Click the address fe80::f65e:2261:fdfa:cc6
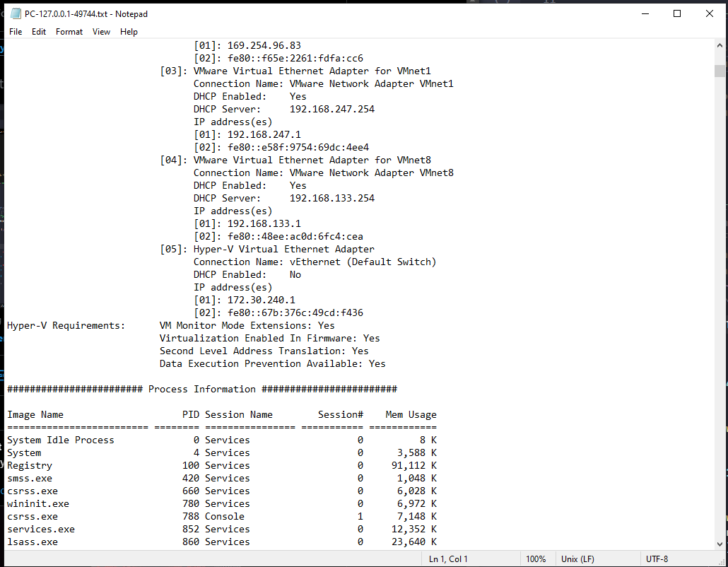728x567 pixels. click(x=295, y=58)
